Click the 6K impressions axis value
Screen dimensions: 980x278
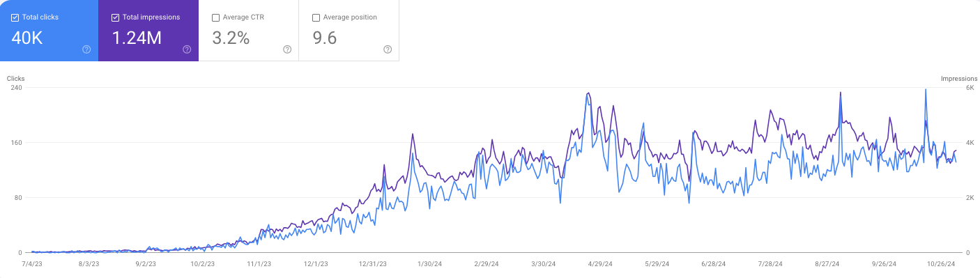coord(970,88)
